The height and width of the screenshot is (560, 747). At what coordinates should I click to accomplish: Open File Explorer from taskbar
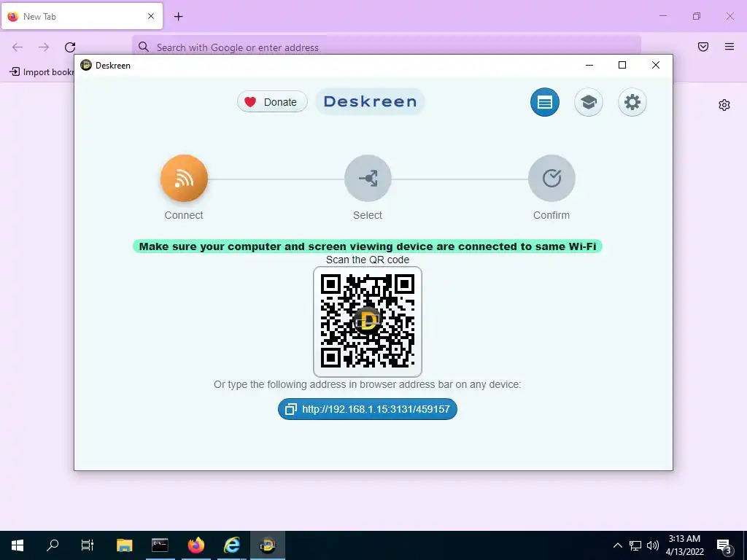[124, 545]
